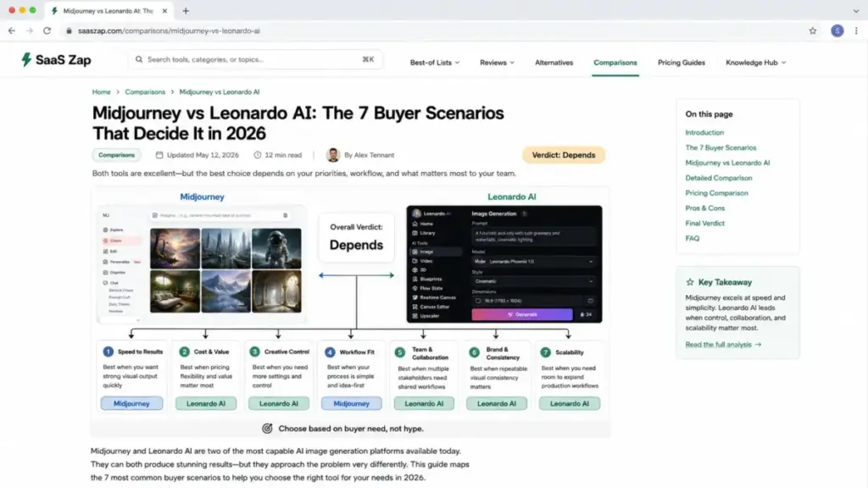Expand the Best-of Lists menu
The height and width of the screenshot is (488, 868).
pos(435,63)
